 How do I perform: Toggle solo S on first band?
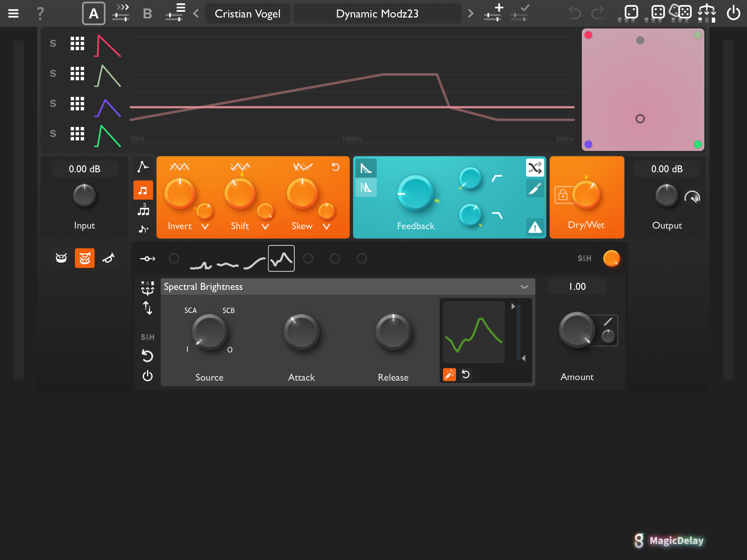pos(53,43)
